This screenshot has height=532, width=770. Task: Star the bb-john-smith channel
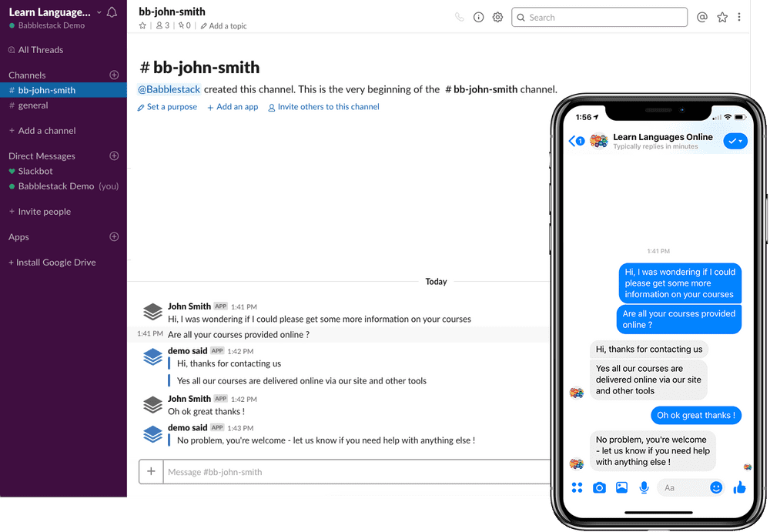click(142, 25)
